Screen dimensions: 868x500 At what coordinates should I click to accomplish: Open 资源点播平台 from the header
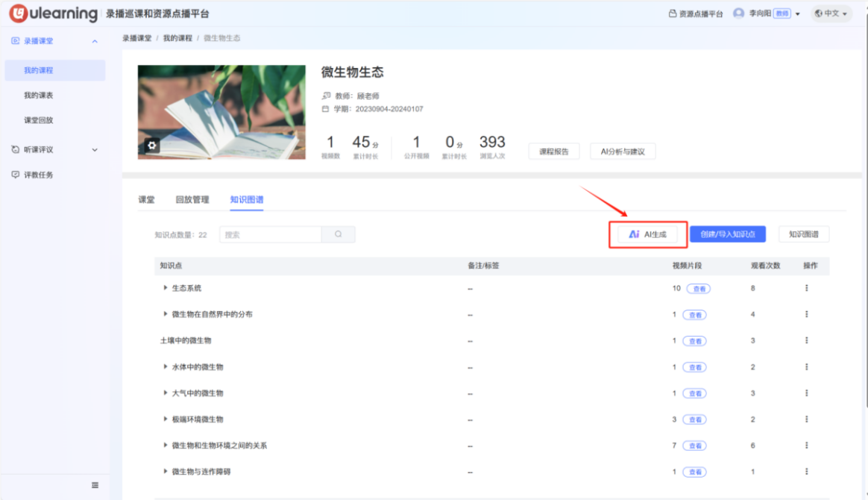coord(695,13)
